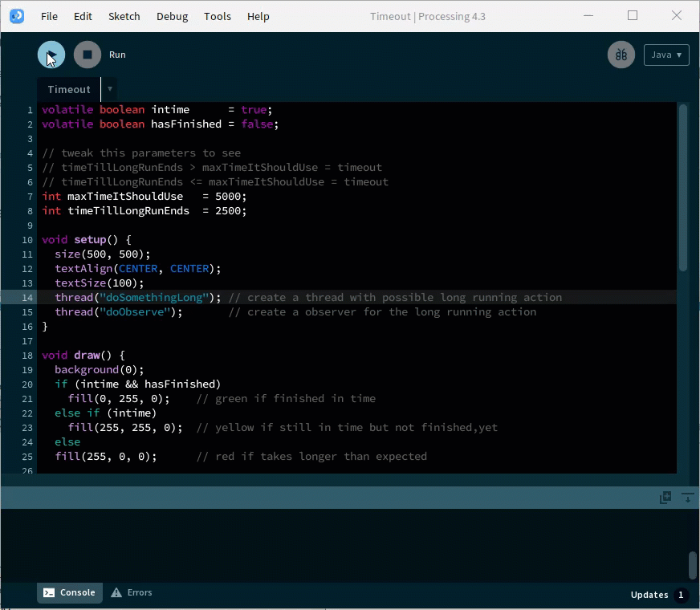Click the "green if finished in time" comment
Viewport: 700px width, 610px height.
point(286,398)
